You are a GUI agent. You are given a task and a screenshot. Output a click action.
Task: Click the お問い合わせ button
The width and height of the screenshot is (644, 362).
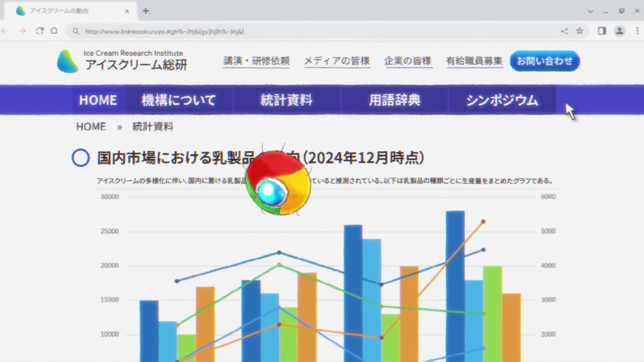(545, 61)
